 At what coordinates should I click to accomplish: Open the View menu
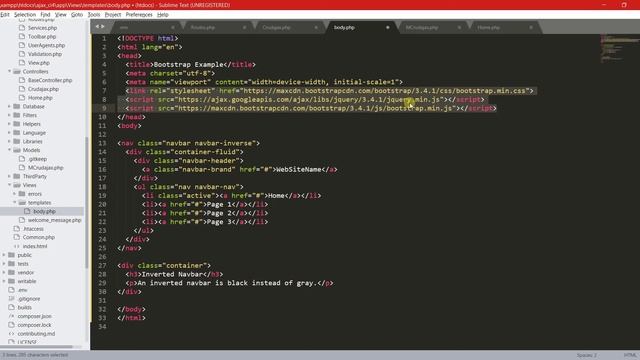point(60,14)
